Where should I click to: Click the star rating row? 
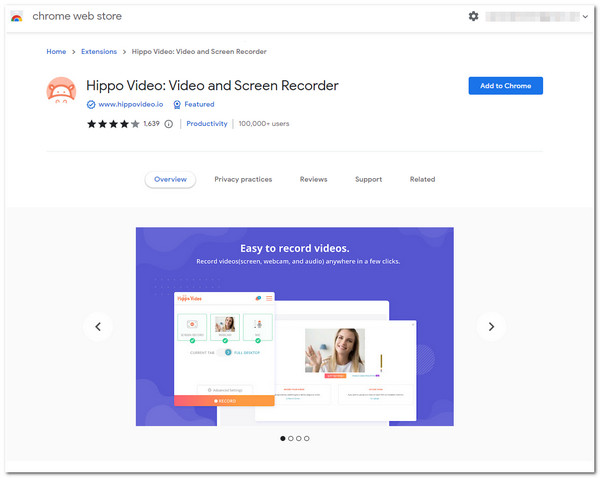(x=113, y=124)
